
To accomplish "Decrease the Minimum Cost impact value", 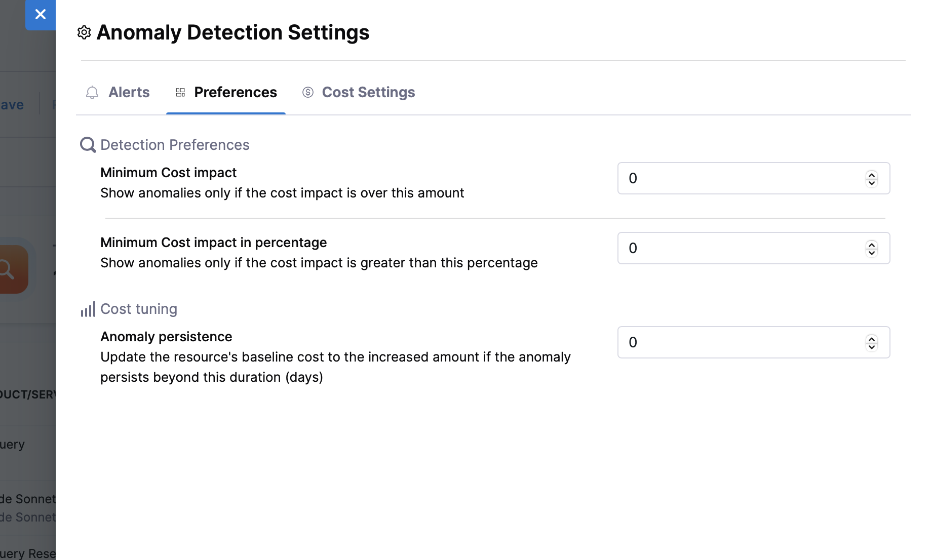I will tap(872, 183).
